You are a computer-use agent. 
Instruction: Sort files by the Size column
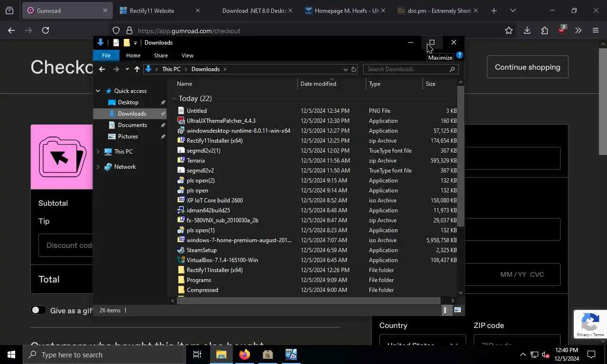(x=430, y=84)
